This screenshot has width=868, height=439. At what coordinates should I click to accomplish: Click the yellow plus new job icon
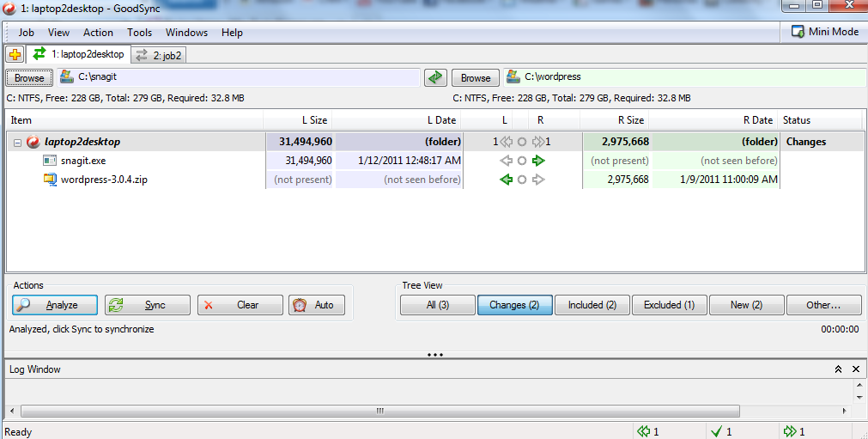(15, 55)
